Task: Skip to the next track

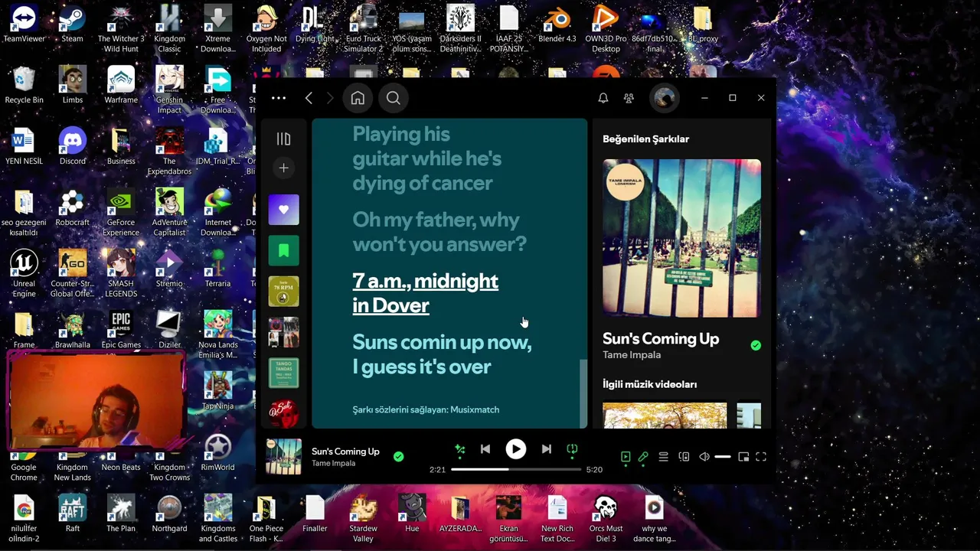Action: click(x=546, y=449)
